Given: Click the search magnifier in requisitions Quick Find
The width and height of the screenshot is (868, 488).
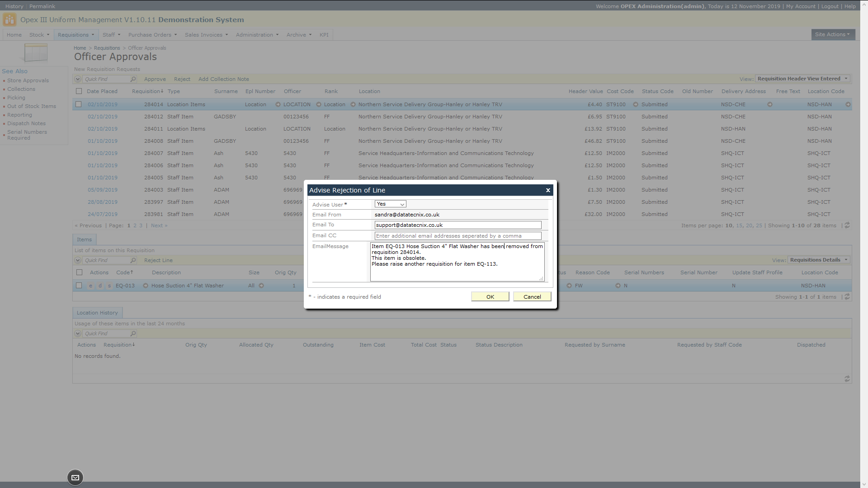Looking at the screenshot, I should (133, 79).
